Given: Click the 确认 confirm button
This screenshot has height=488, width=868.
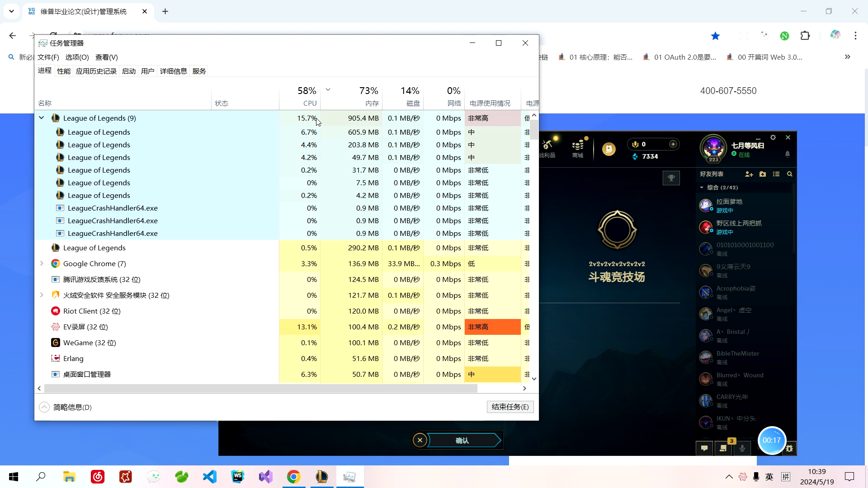Looking at the screenshot, I should [462, 441].
